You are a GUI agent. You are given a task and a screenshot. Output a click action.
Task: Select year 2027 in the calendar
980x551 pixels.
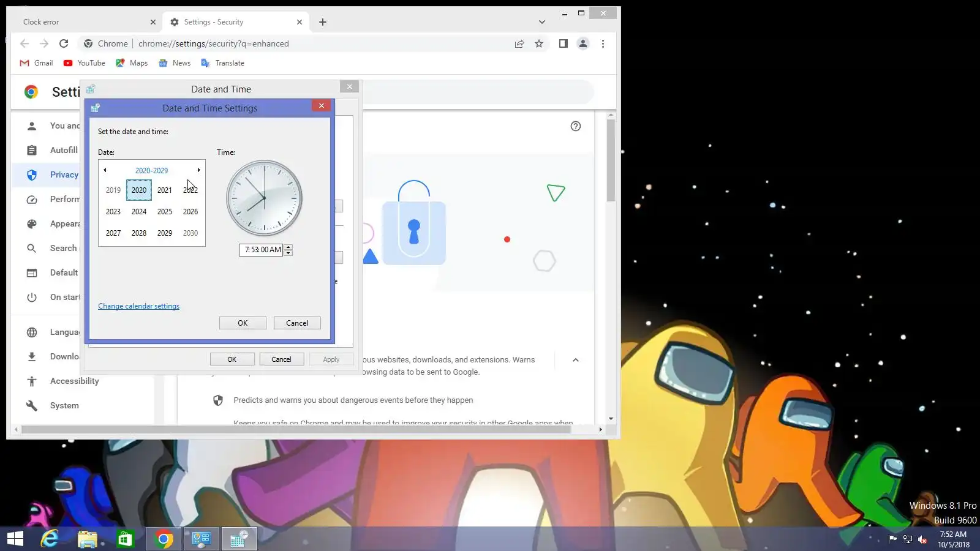(113, 233)
